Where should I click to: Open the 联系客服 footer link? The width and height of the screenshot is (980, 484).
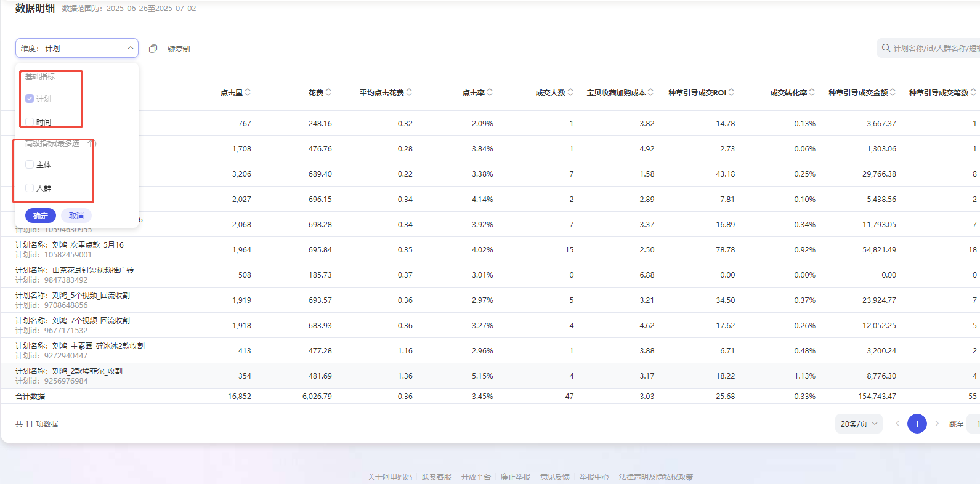coord(436,477)
